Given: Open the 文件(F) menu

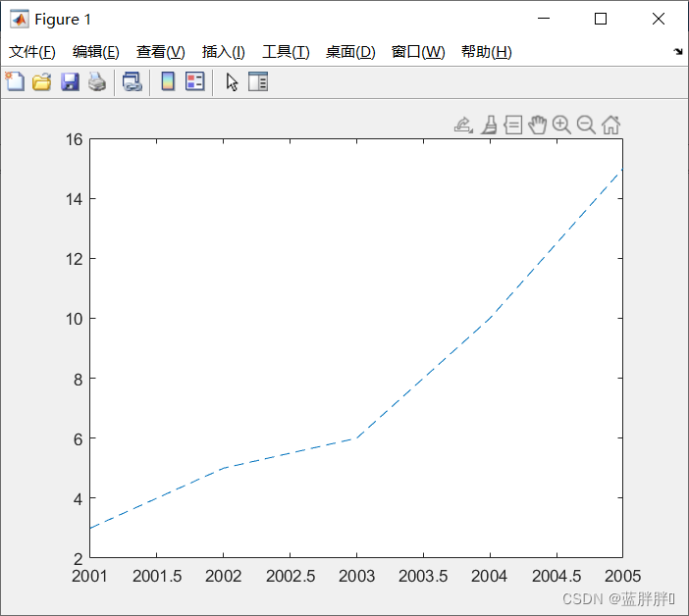Looking at the screenshot, I should tap(32, 52).
